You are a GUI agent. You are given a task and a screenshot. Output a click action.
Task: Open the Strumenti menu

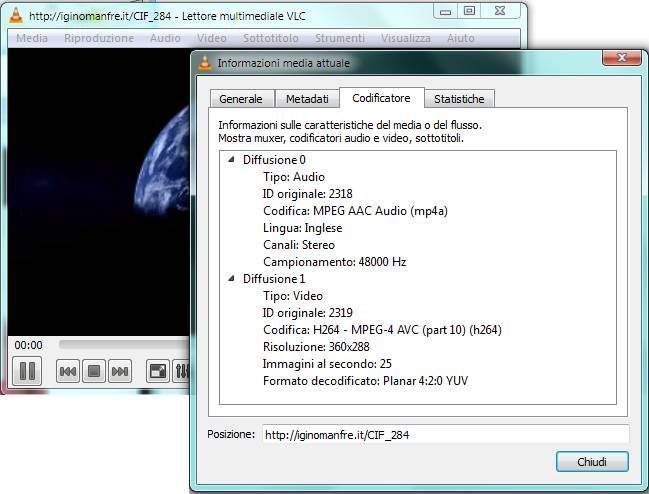click(340, 38)
